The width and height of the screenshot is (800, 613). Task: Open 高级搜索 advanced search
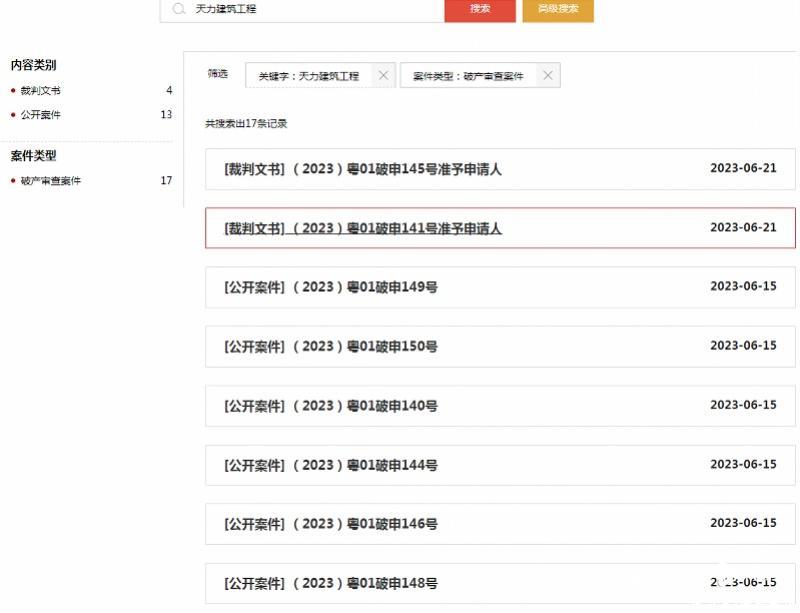tap(557, 9)
